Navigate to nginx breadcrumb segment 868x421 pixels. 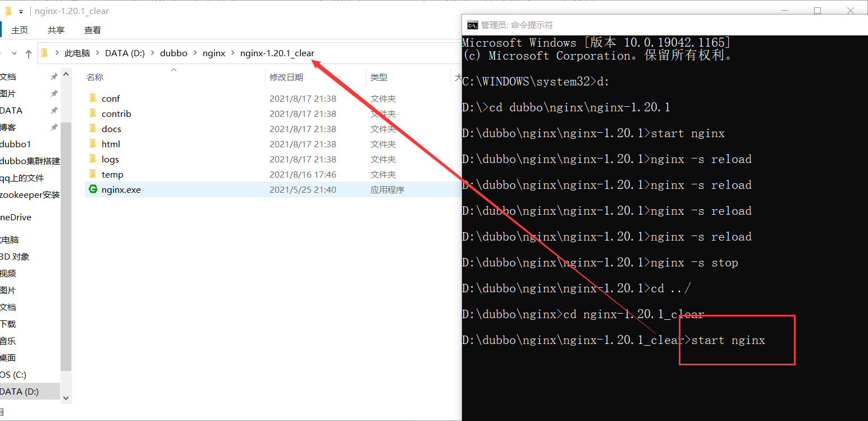pos(214,53)
